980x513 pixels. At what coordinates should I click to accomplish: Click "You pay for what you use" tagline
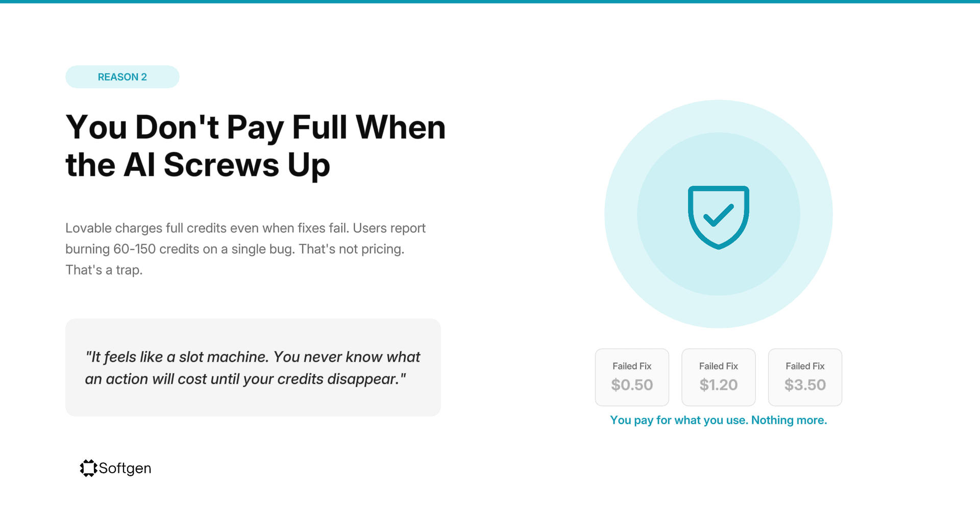point(679,420)
